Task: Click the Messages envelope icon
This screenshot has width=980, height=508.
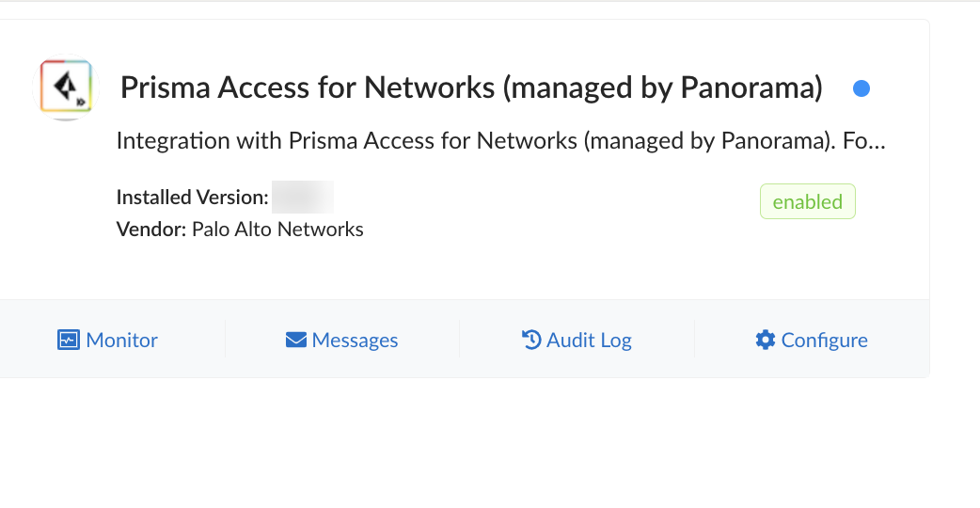Action: pos(296,340)
